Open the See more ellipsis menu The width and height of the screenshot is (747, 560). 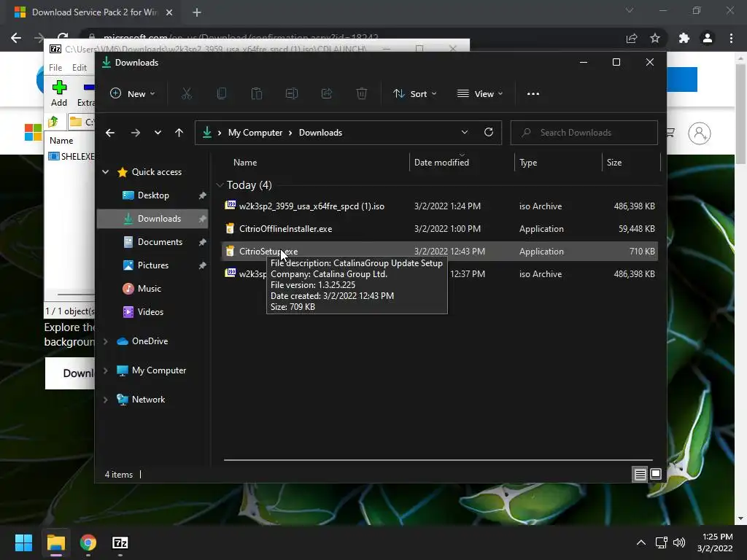point(533,94)
